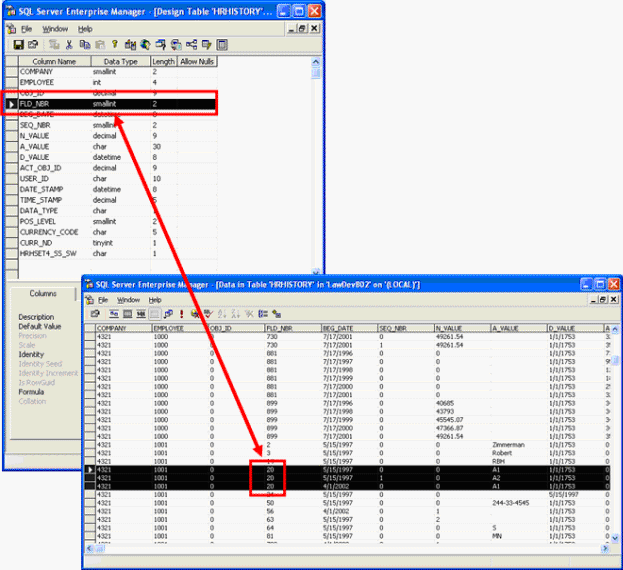This screenshot has width=623, height=570.
Task: Click the up arrow of the design grid scrollbar
Action: pos(316,62)
